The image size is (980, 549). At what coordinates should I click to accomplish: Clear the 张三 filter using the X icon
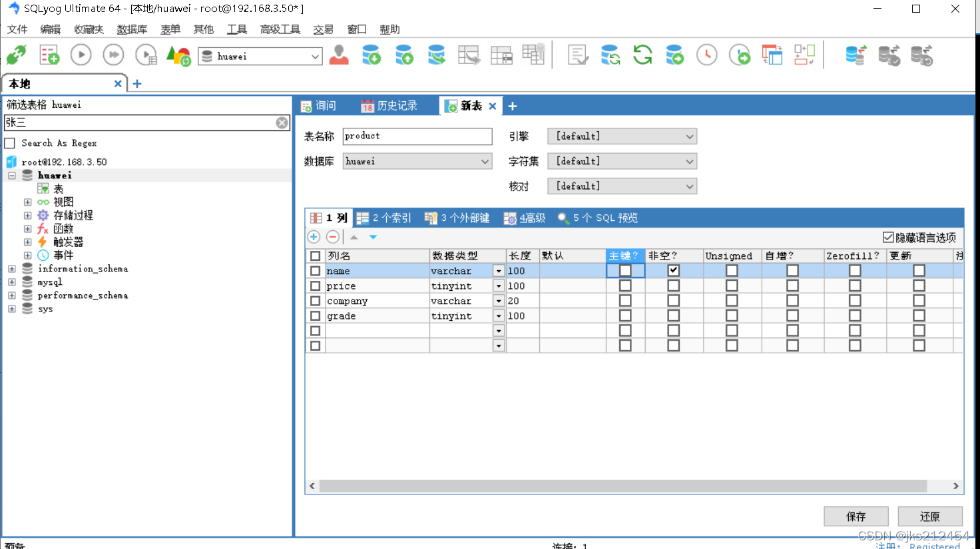click(282, 122)
